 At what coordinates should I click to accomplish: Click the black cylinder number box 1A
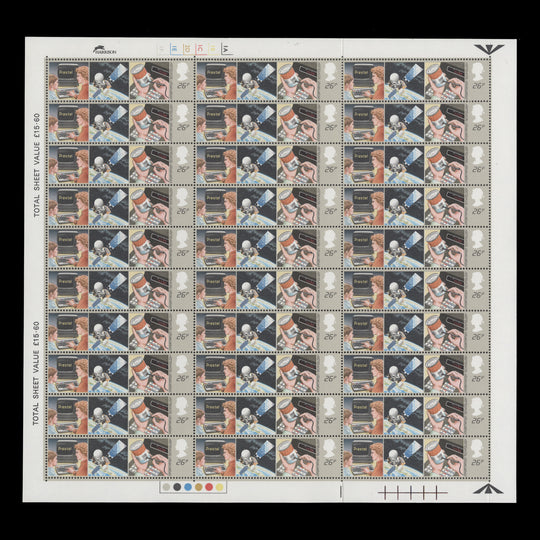click(x=227, y=49)
